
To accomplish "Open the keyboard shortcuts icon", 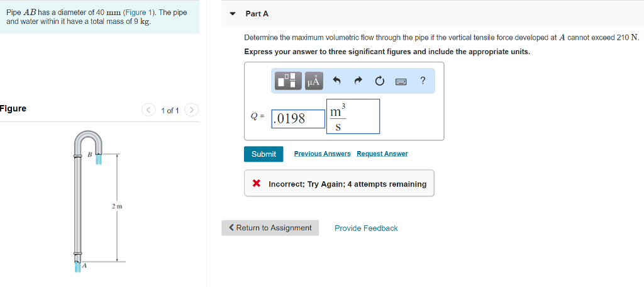I will 401,81.
